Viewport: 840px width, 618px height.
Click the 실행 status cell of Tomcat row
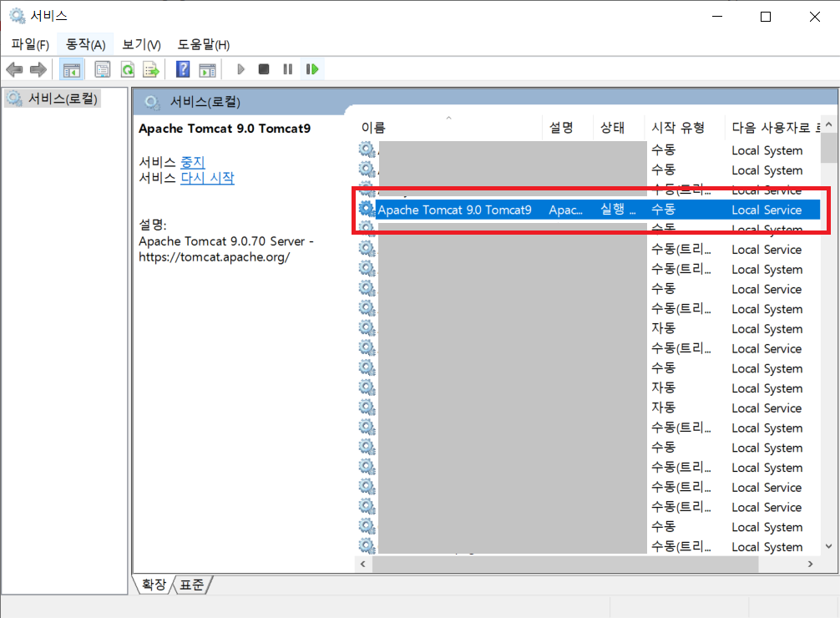[x=618, y=210]
